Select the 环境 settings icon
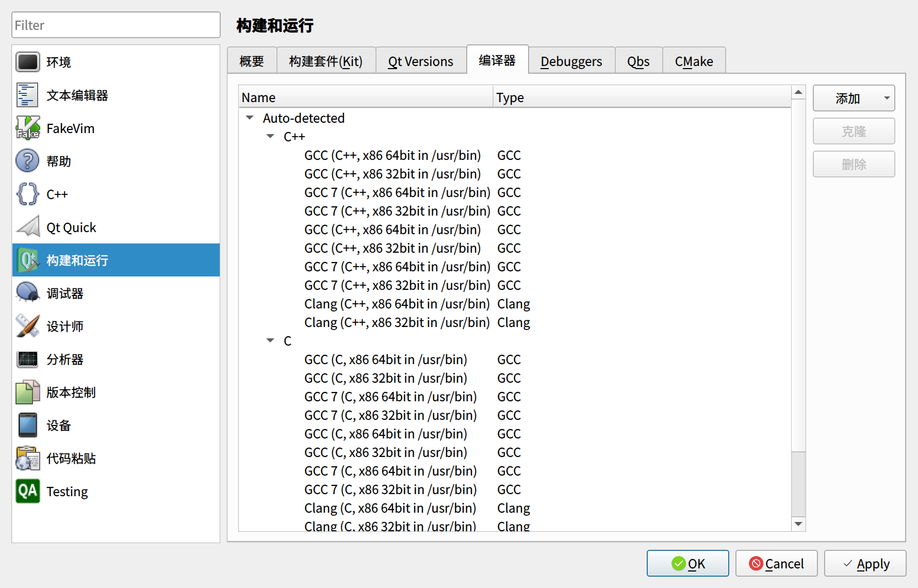 [x=27, y=62]
